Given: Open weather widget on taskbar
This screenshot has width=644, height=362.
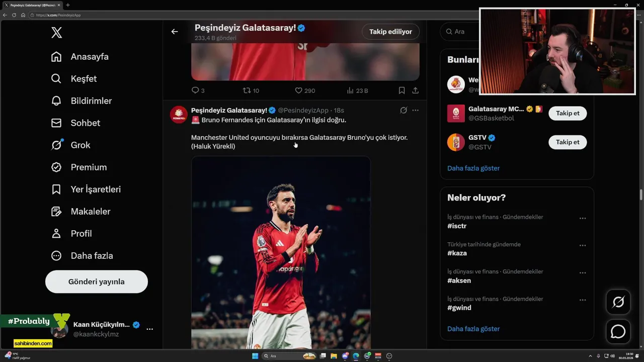Looking at the screenshot, I should point(18,356).
